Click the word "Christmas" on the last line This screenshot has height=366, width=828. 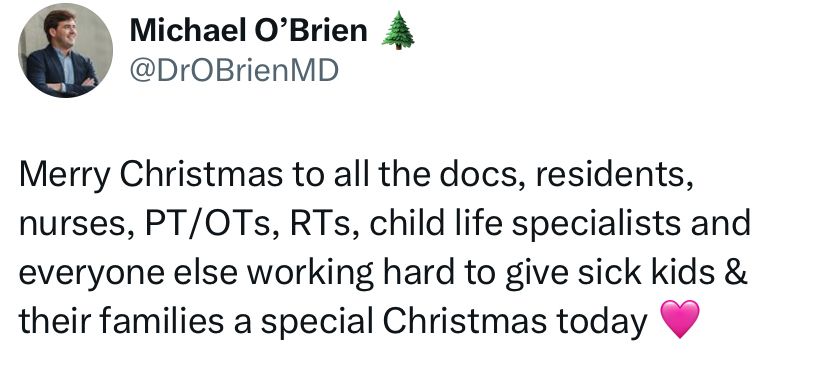[x=464, y=321]
